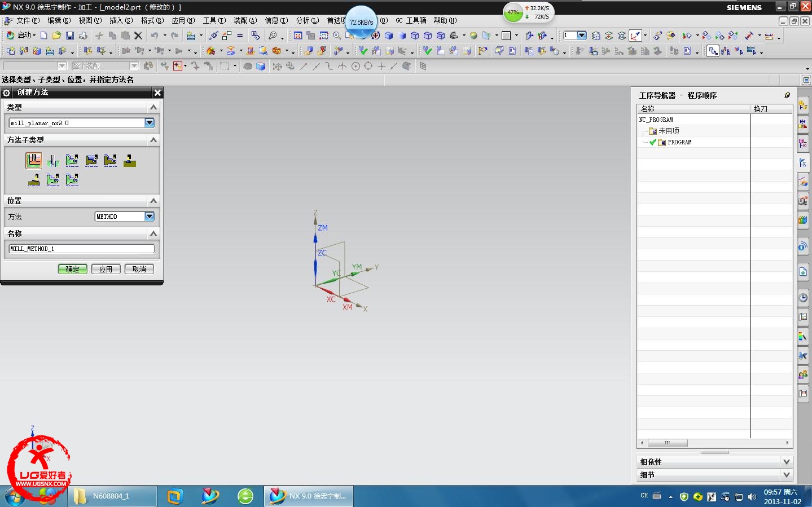Expand the 相依性 panel
The height and width of the screenshot is (507, 812).
[x=787, y=461]
